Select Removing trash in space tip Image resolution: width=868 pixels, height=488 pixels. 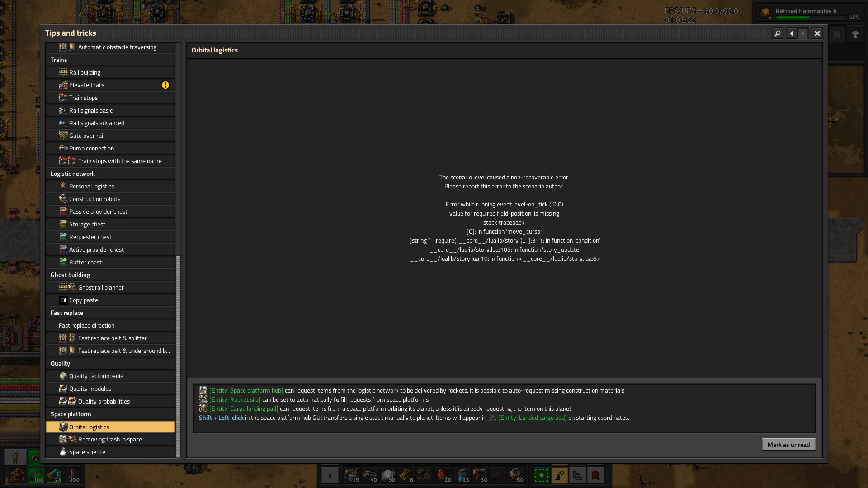pos(110,439)
